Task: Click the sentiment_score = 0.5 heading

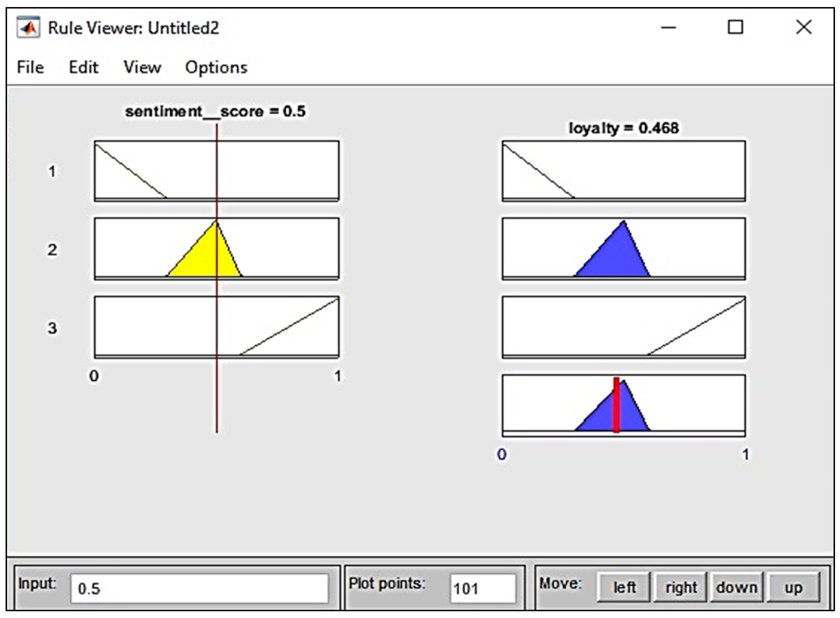Action: pyautogui.click(x=215, y=111)
